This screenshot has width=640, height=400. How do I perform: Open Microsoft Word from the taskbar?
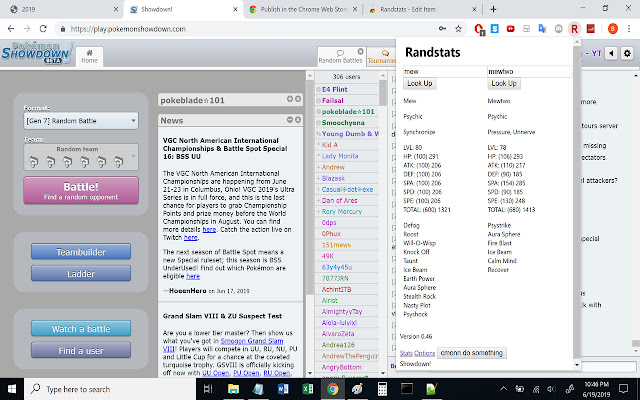(x=283, y=389)
